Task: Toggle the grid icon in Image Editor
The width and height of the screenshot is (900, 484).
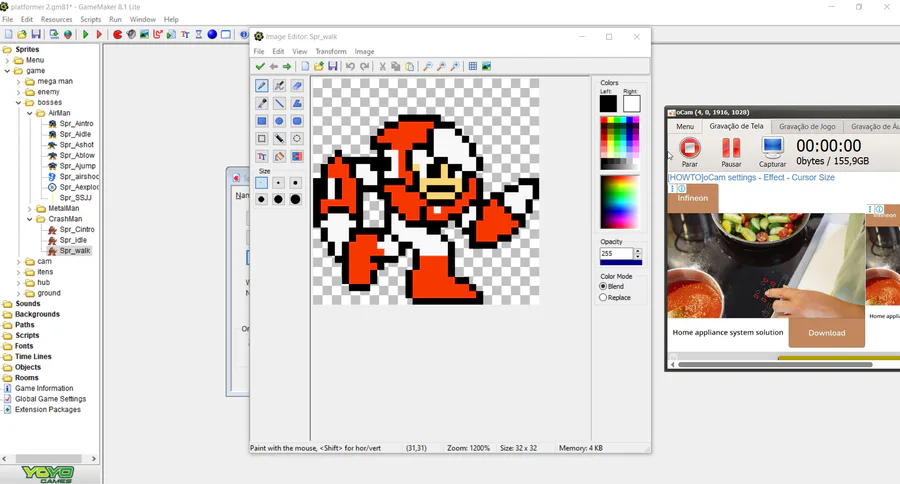Action: click(472, 67)
